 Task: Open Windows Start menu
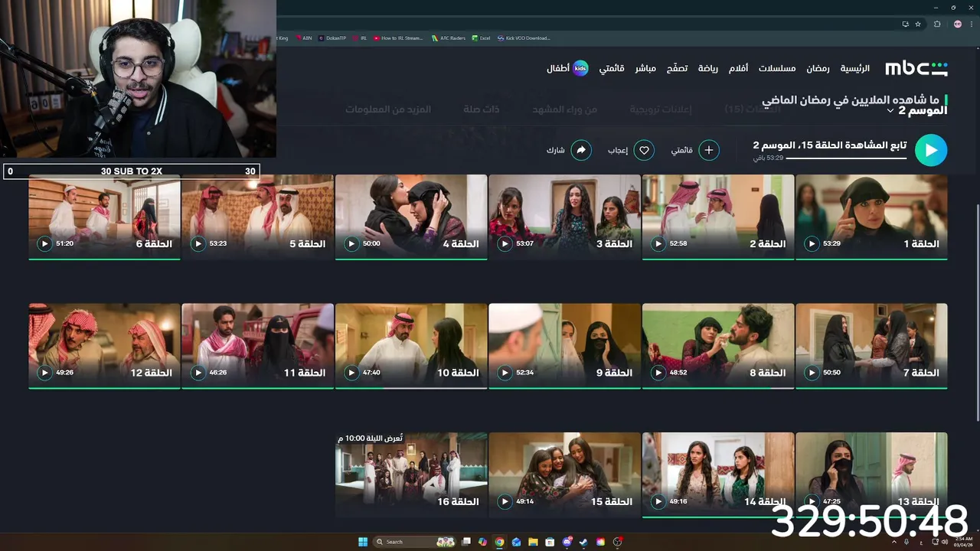click(x=363, y=542)
